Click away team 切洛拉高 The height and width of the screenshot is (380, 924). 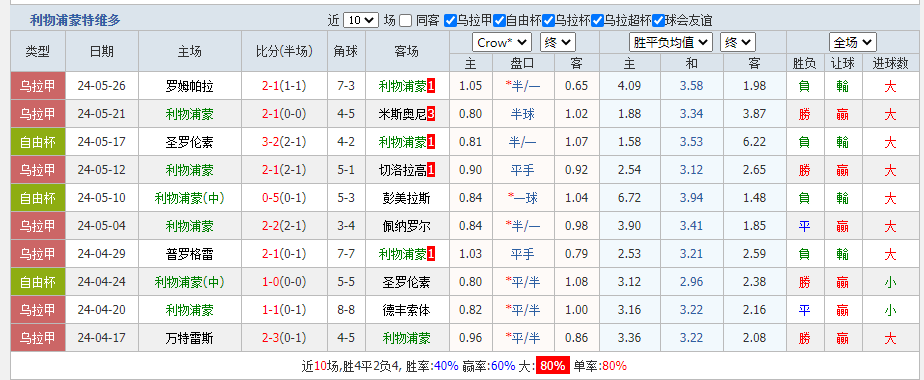pyautogui.click(x=402, y=170)
